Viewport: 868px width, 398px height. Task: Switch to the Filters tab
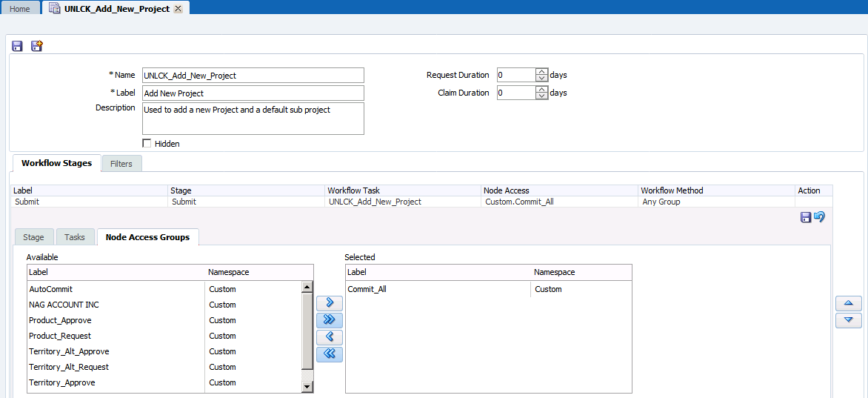121,164
